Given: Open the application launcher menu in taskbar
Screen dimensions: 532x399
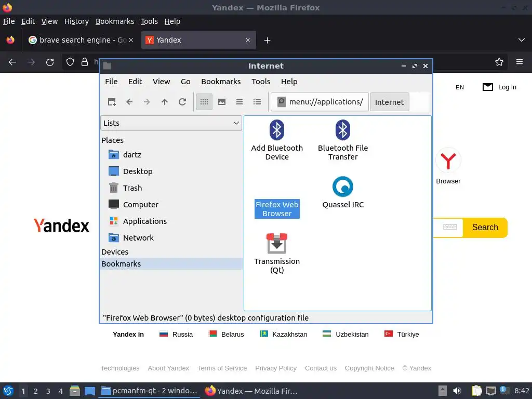Looking at the screenshot, I should click(8, 391).
